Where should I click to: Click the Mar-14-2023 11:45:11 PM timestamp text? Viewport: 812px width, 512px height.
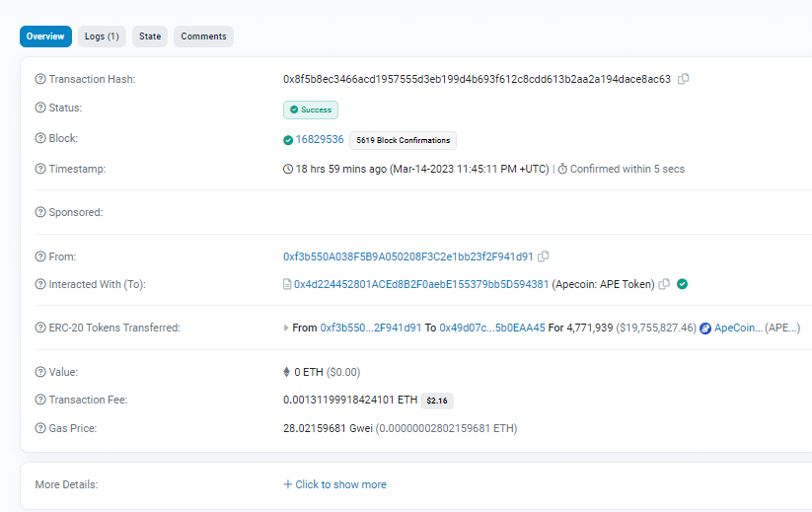[470, 169]
